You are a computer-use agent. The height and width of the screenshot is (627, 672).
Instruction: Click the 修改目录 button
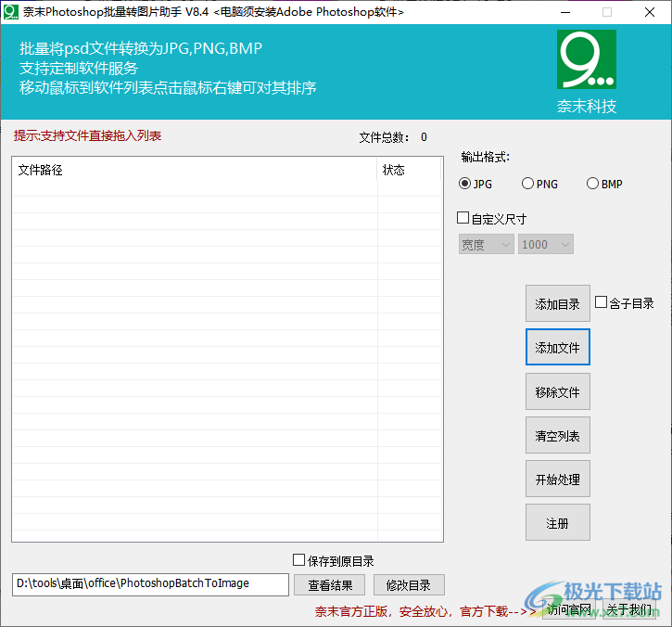click(409, 585)
